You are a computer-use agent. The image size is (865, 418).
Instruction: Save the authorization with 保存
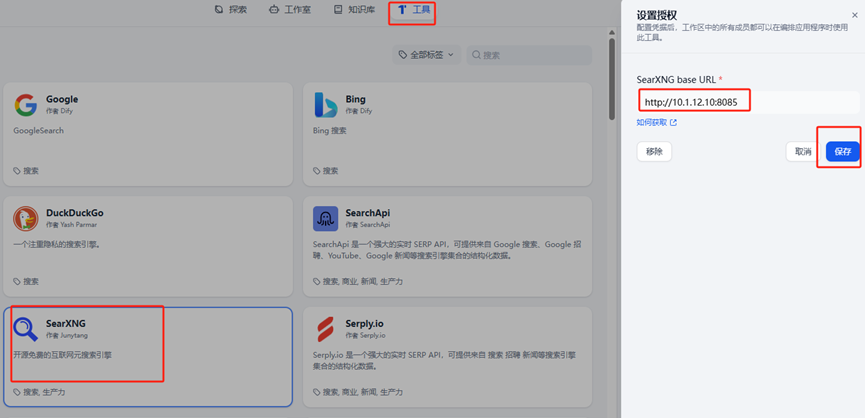(843, 152)
